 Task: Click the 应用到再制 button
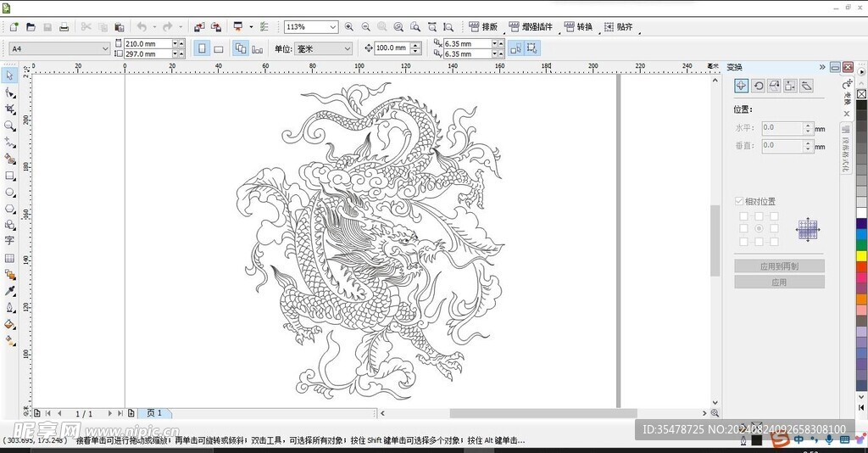(x=779, y=266)
